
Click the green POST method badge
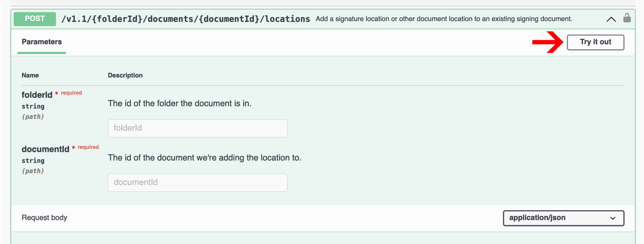[34, 18]
